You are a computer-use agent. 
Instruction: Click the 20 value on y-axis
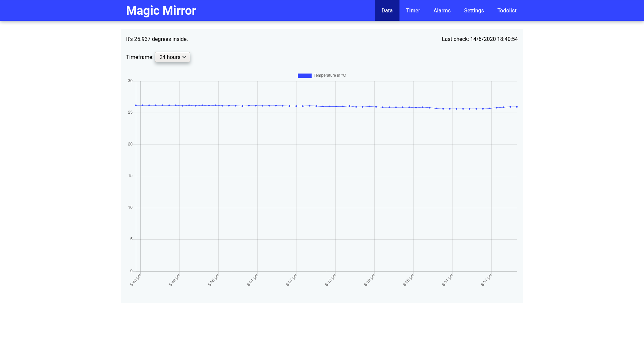[x=130, y=144]
